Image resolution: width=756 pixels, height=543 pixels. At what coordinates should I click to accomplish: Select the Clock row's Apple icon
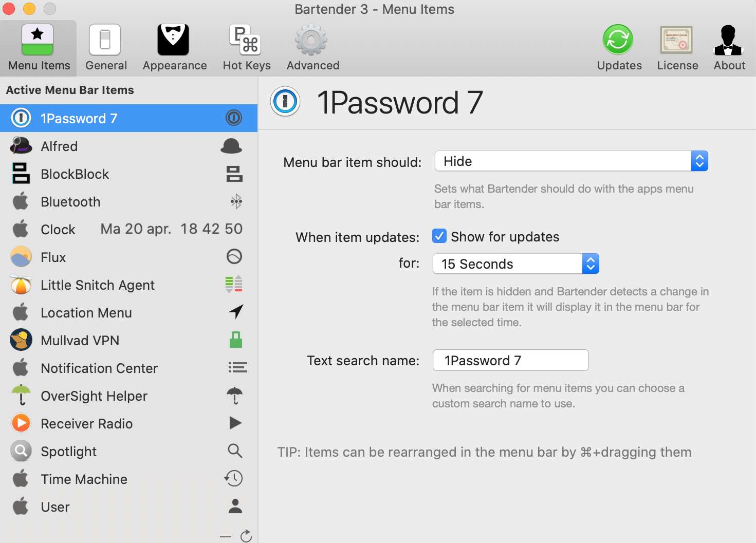pyautogui.click(x=21, y=229)
